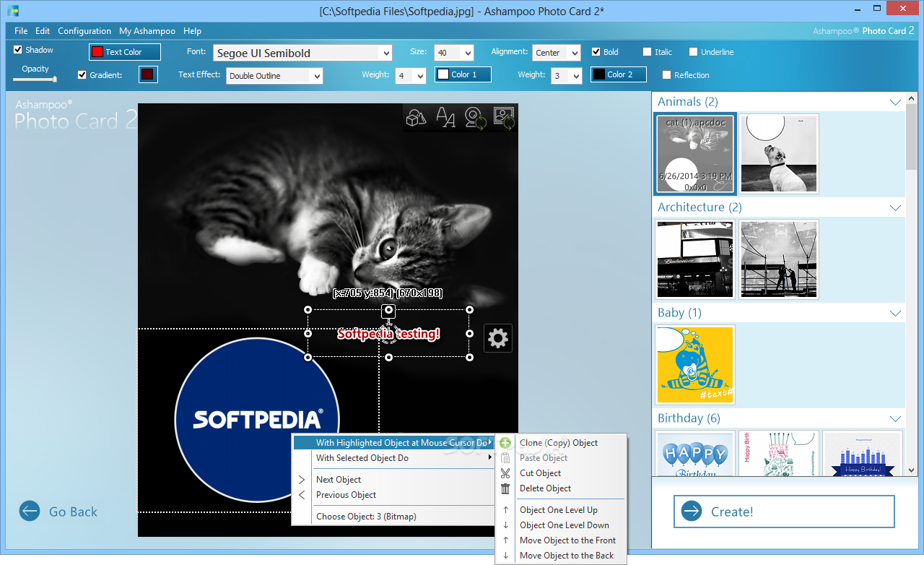Click the green Clone (Copy) Object icon
Image resolution: width=924 pixels, height=565 pixels.
[x=505, y=443]
